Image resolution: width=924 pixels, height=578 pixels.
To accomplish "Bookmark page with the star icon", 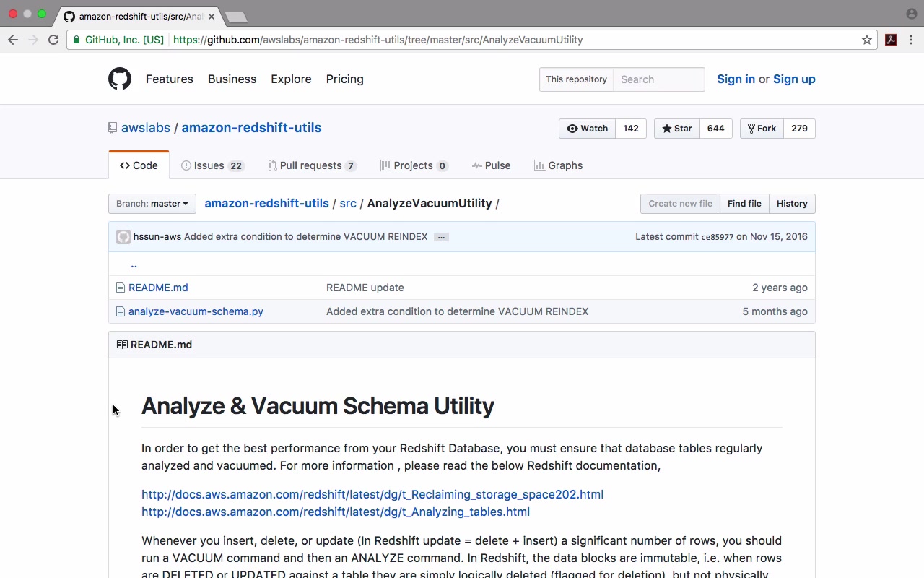I will coord(867,40).
